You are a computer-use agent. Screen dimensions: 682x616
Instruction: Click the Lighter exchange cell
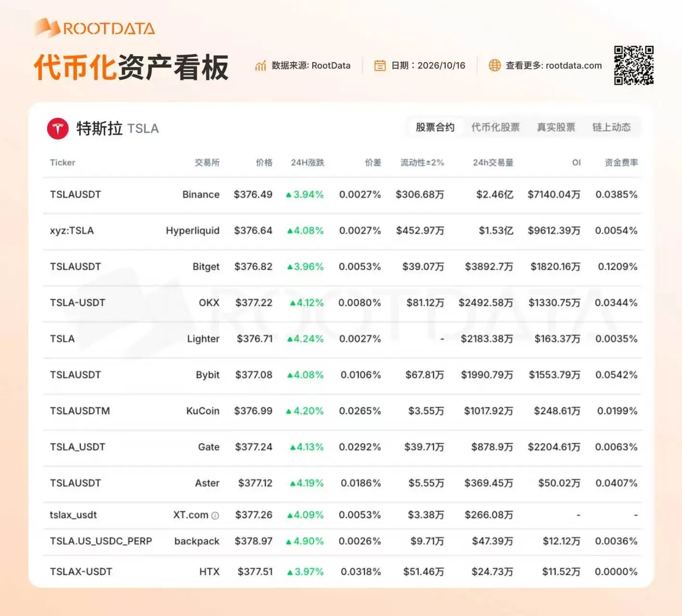tap(203, 339)
